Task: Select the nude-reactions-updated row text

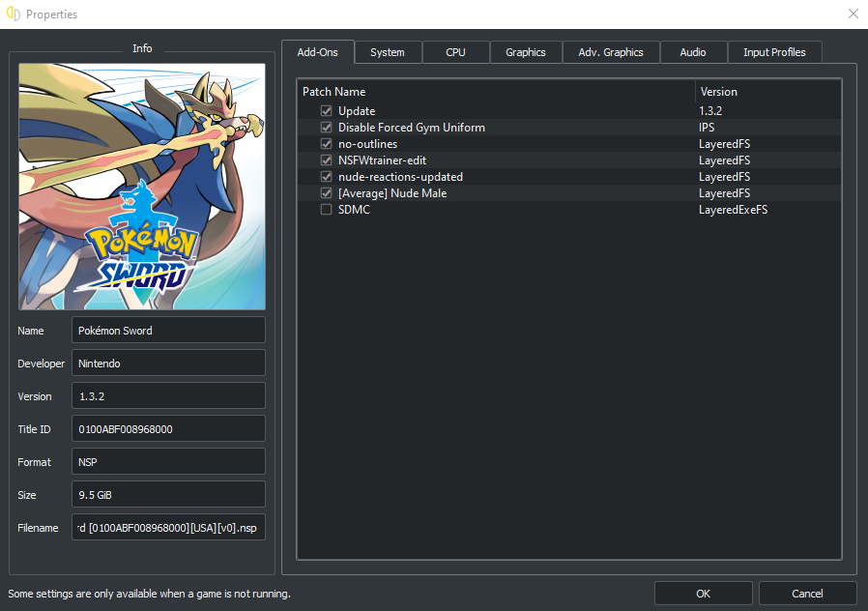Action: click(400, 177)
